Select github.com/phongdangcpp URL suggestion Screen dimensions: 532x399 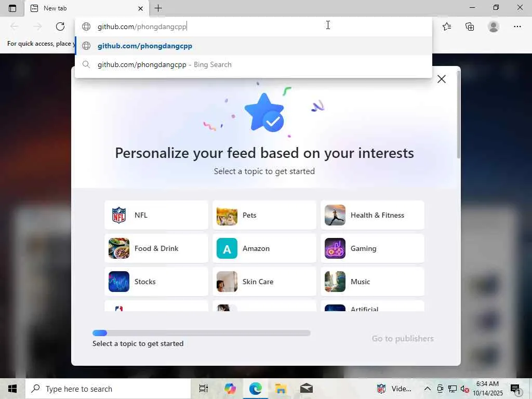click(x=253, y=46)
